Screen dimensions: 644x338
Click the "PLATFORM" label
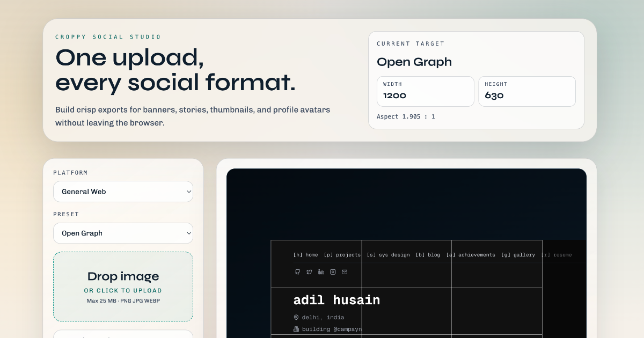70,173
